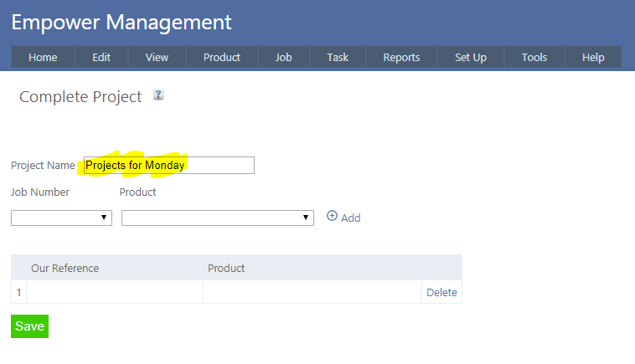635x364 pixels.
Task: Focus the Project Name text field
Action: click(x=169, y=166)
